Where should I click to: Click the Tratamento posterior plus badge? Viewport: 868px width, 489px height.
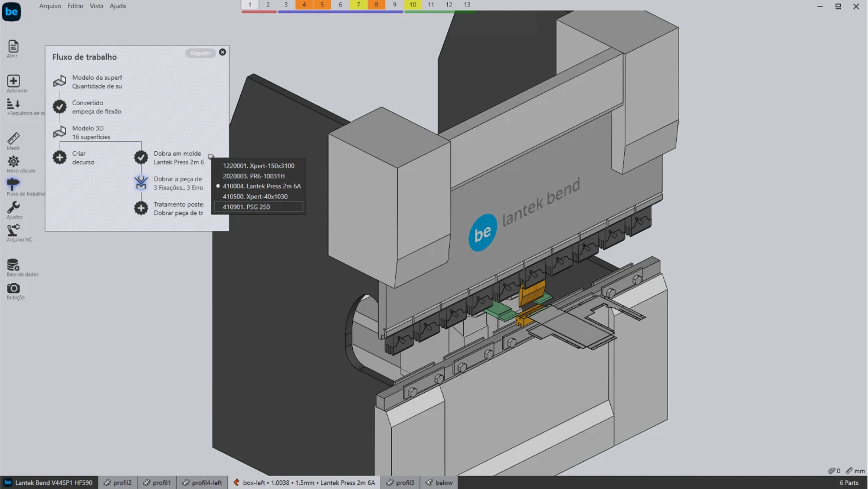[x=141, y=208]
